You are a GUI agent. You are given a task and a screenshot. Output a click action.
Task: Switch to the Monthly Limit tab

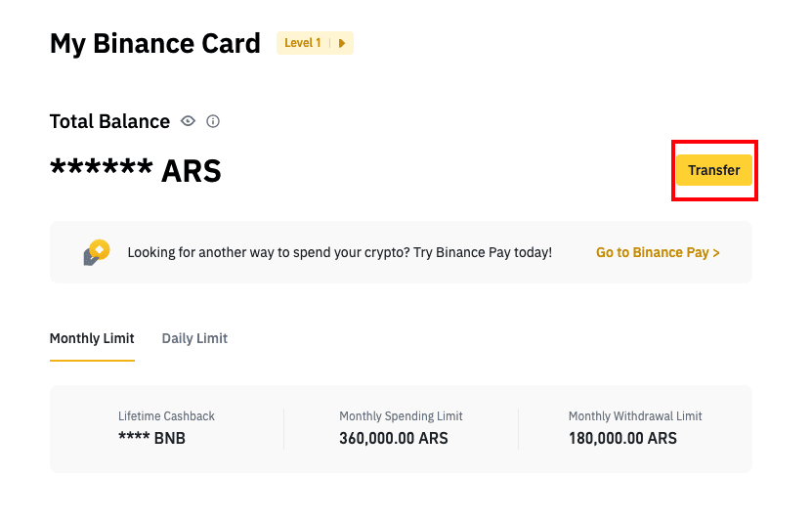click(92, 339)
